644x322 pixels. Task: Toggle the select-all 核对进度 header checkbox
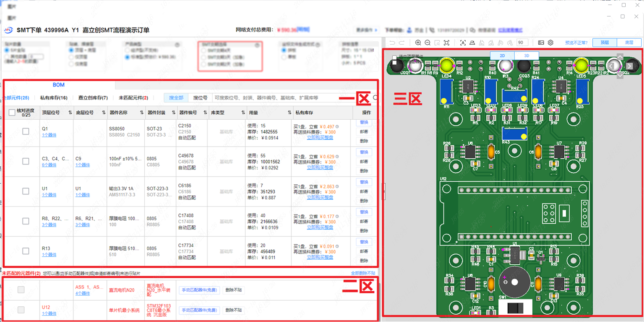tap(12, 112)
